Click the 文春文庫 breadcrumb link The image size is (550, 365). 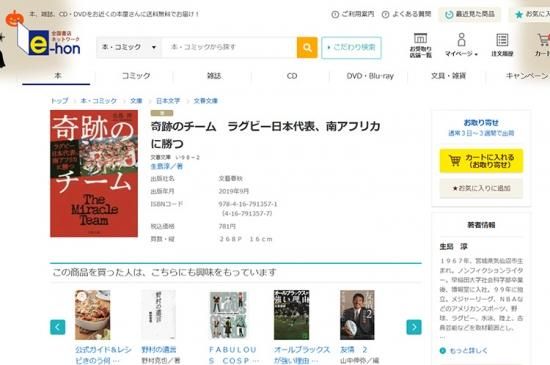tap(206, 101)
